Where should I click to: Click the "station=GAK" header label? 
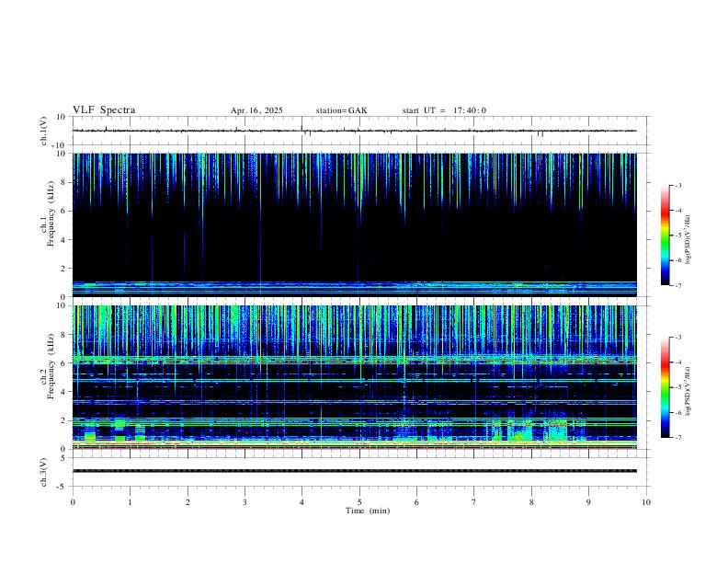341,110
